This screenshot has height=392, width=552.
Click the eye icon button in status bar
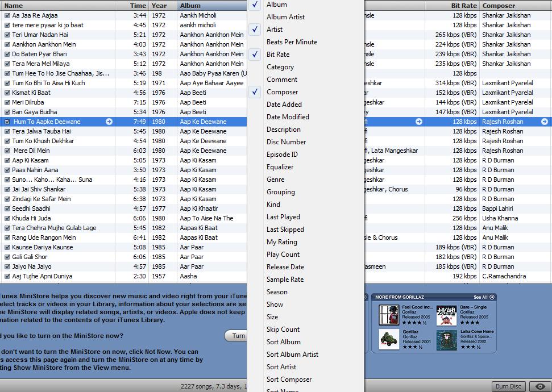[541, 386]
